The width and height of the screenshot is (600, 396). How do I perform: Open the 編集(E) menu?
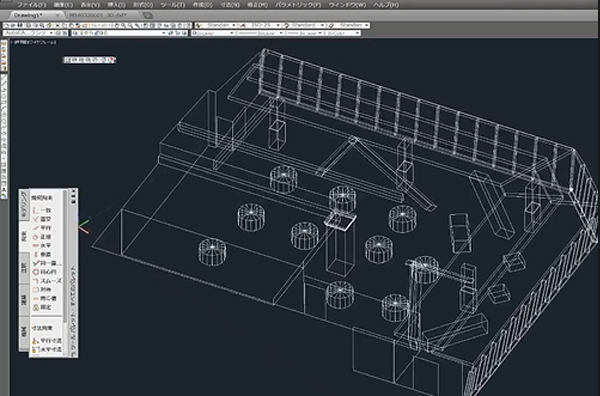coord(63,5)
